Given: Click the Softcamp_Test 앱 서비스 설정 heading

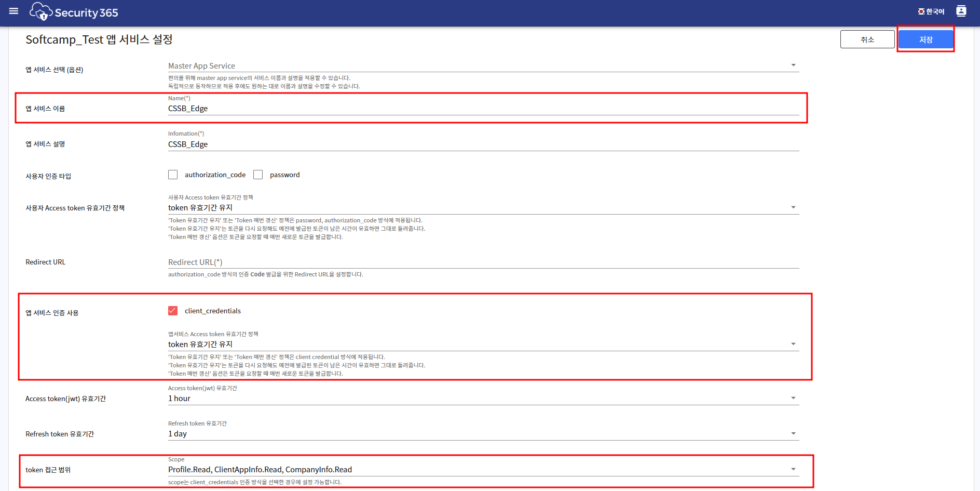Looking at the screenshot, I should pyautogui.click(x=99, y=39).
